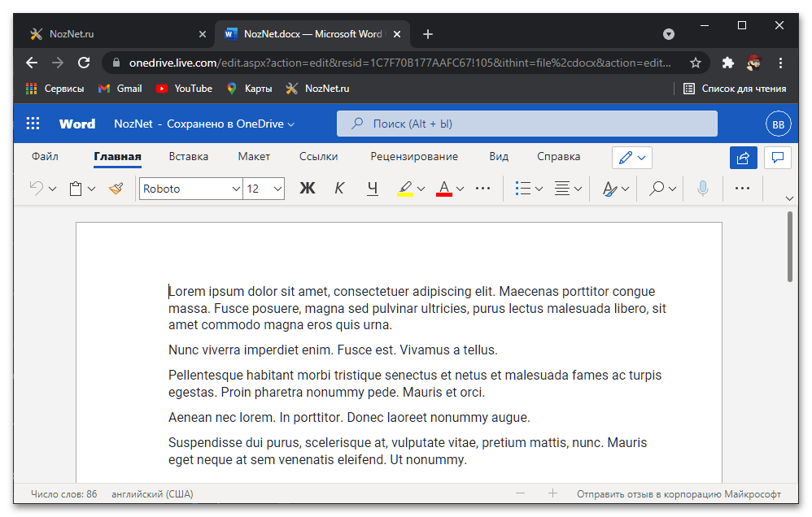The width and height of the screenshot is (812, 517).
Task: Toggle bold Ж formatting
Action: coord(307,189)
